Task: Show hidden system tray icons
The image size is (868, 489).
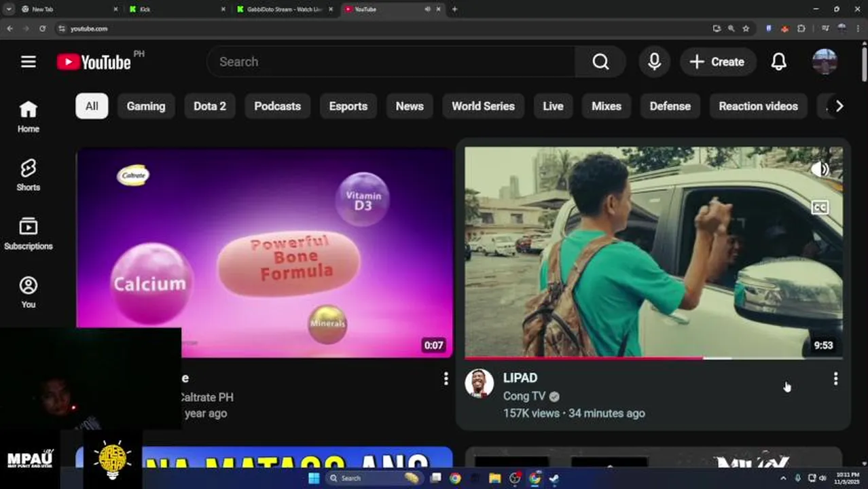Action: 784,478
